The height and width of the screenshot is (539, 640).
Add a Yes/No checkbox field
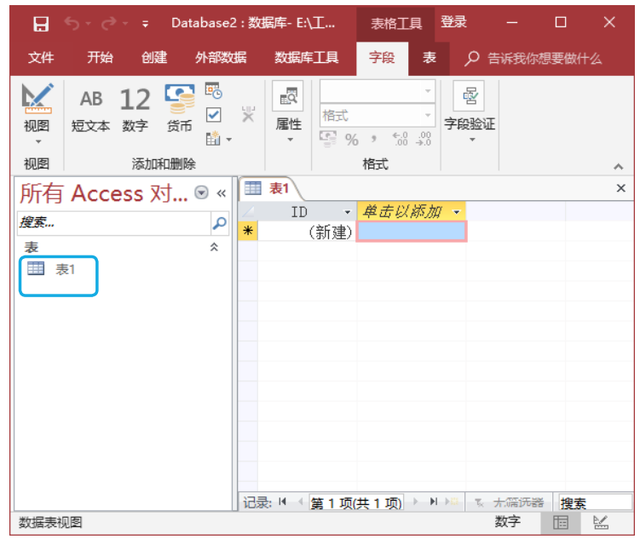pyautogui.click(x=213, y=115)
